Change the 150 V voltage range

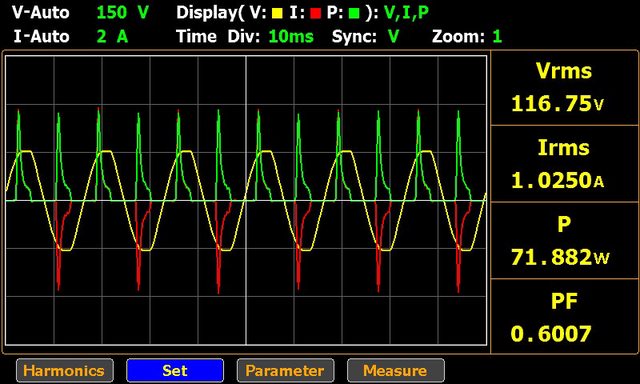point(122,13)
